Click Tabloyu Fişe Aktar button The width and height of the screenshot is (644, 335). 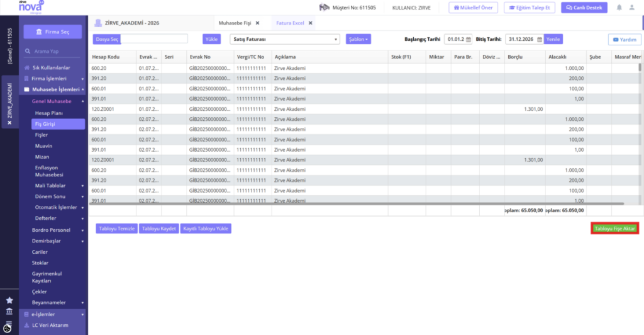(x=614, y=229)
